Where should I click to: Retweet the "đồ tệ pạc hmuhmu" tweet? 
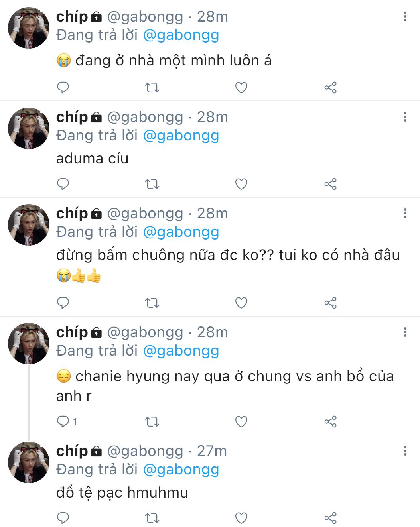[x=152, y=518]
